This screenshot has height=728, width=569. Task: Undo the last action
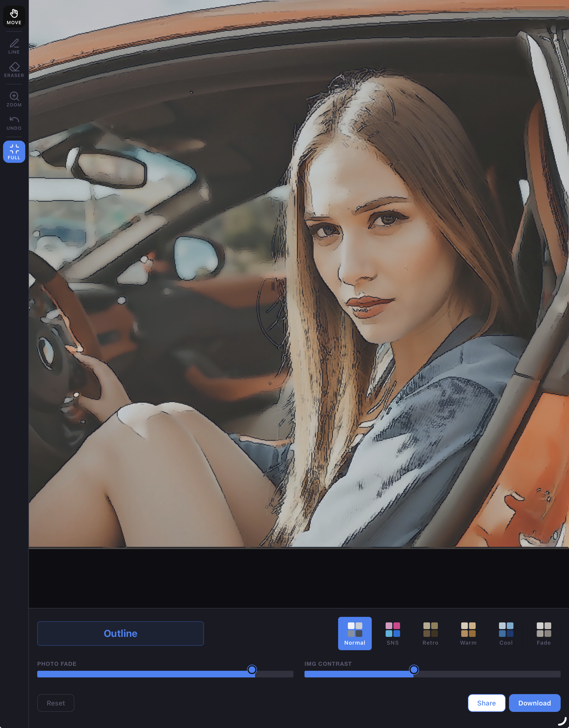pos(14,123)
